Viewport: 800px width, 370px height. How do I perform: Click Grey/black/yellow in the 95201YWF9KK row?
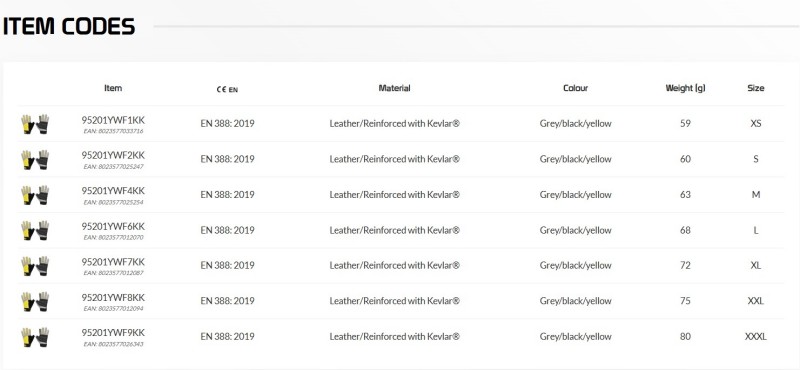576,336
